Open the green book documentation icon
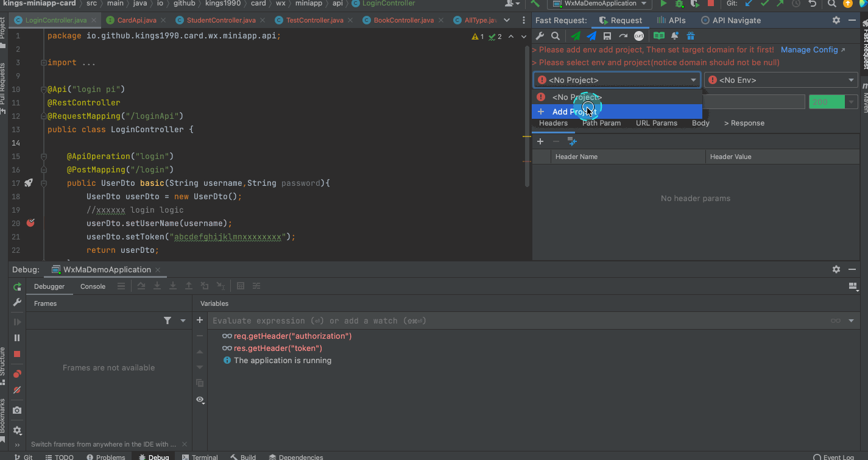This screenshot has width=868, height=460. point(658,36)
